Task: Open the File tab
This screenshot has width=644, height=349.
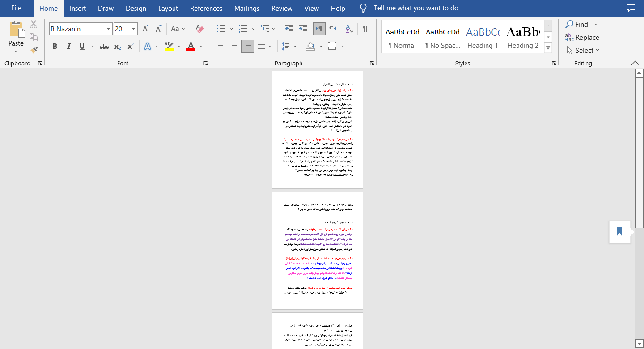Action: pos(16,8)
